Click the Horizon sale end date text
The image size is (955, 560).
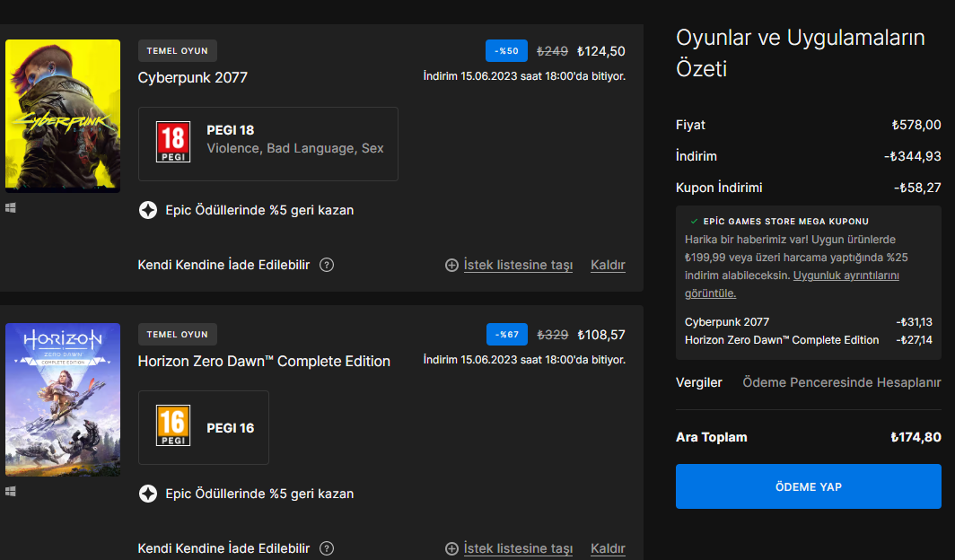tap(524, 361)
